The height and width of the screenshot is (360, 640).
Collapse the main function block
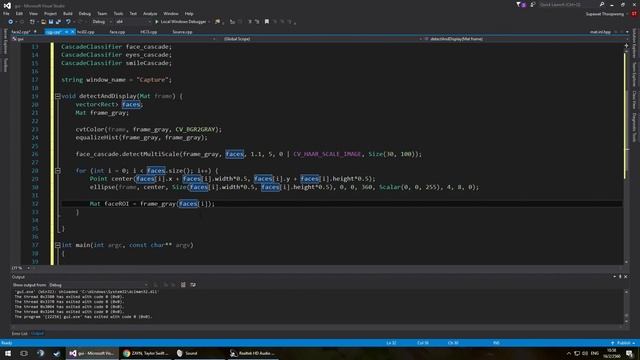coord(58,245)
